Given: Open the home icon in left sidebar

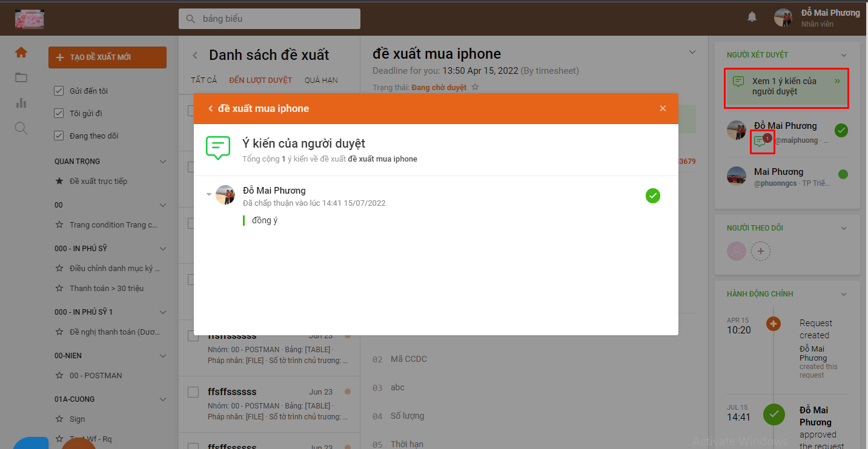Looking at the screenshot, I should click(x=21, y=52).
